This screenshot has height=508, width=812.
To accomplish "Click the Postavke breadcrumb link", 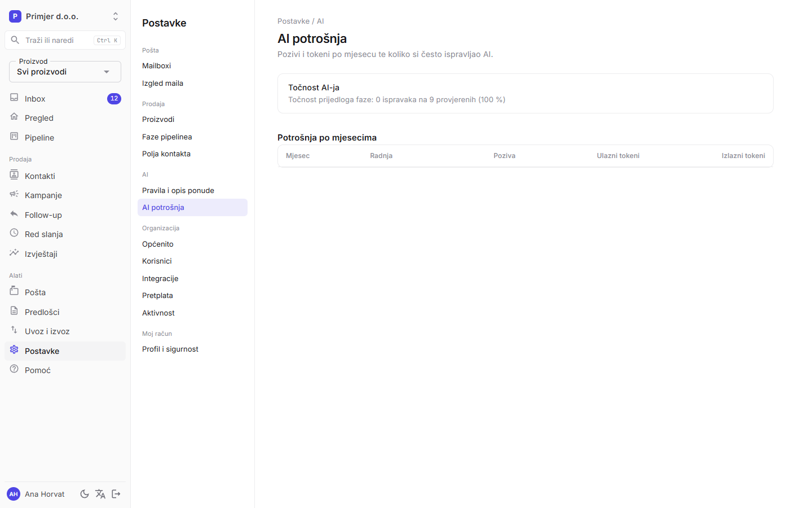I will click(293, 21).
